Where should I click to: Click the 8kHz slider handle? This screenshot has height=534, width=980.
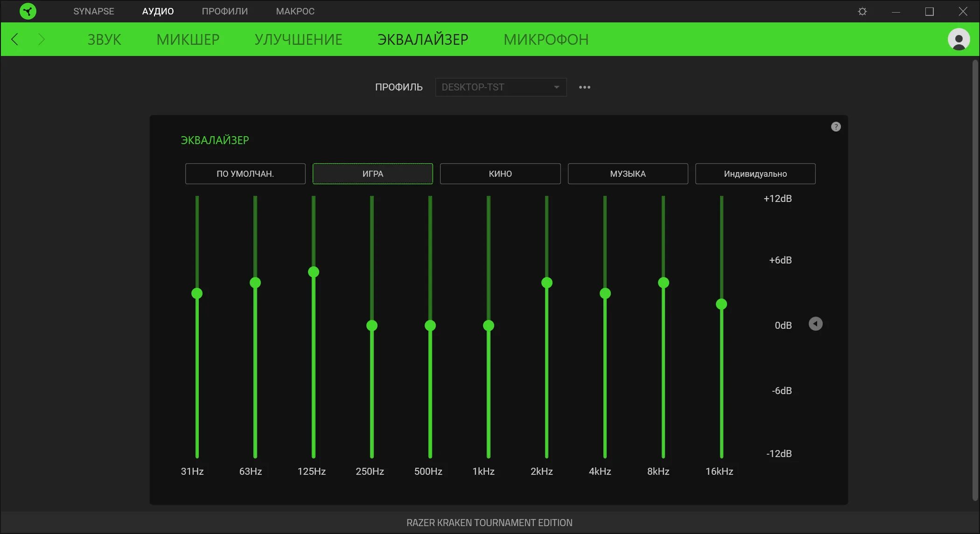(x=664, y=283)
